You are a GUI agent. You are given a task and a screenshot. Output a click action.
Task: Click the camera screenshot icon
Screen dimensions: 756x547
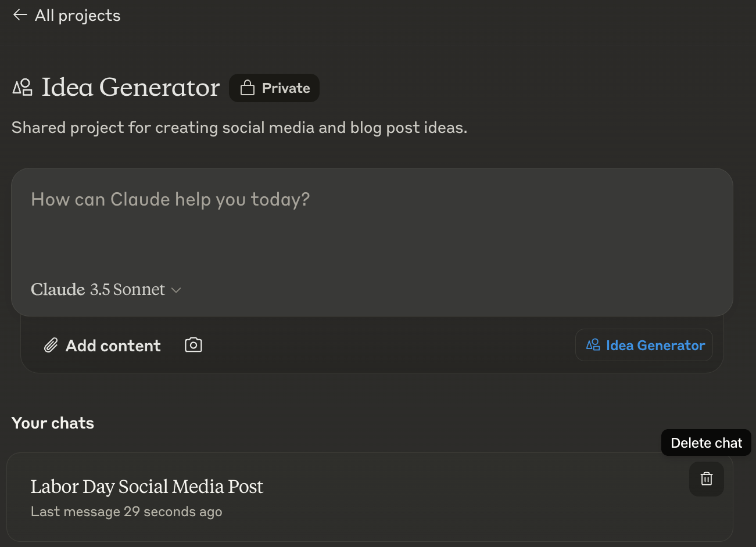pyautogui.click(x=194, y=345)
